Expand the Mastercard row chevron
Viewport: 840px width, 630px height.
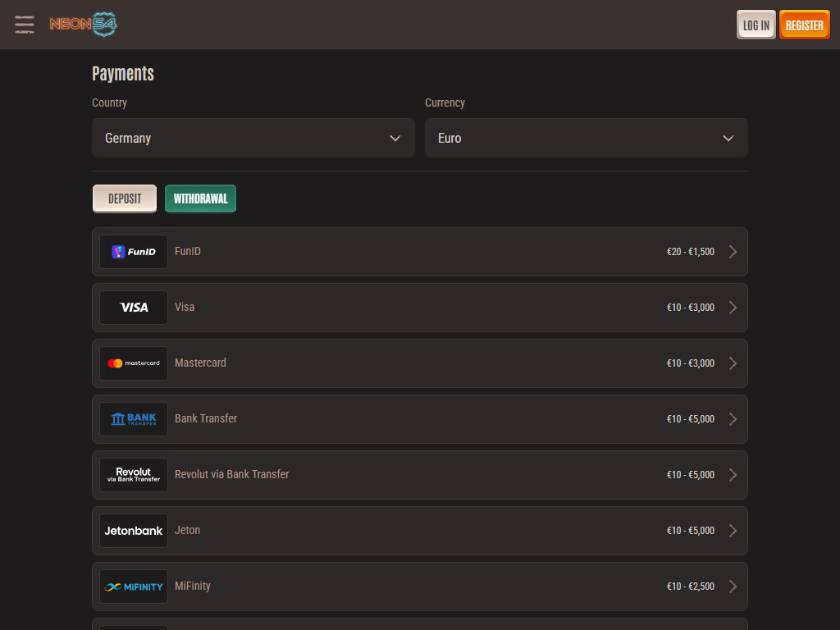coord(733,363)
